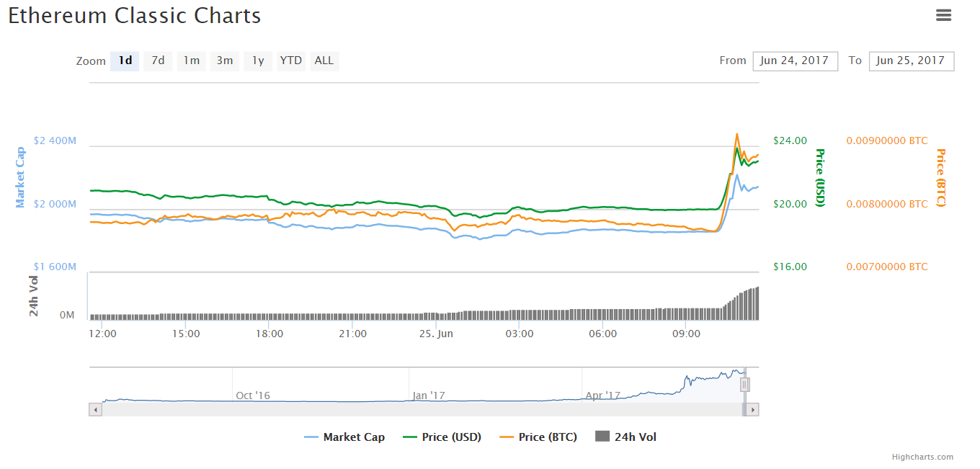The height and width of the screenshot is (469, 980).
Task: Toggle the 24h Vol series off
Action: click(x=635, y=437)
